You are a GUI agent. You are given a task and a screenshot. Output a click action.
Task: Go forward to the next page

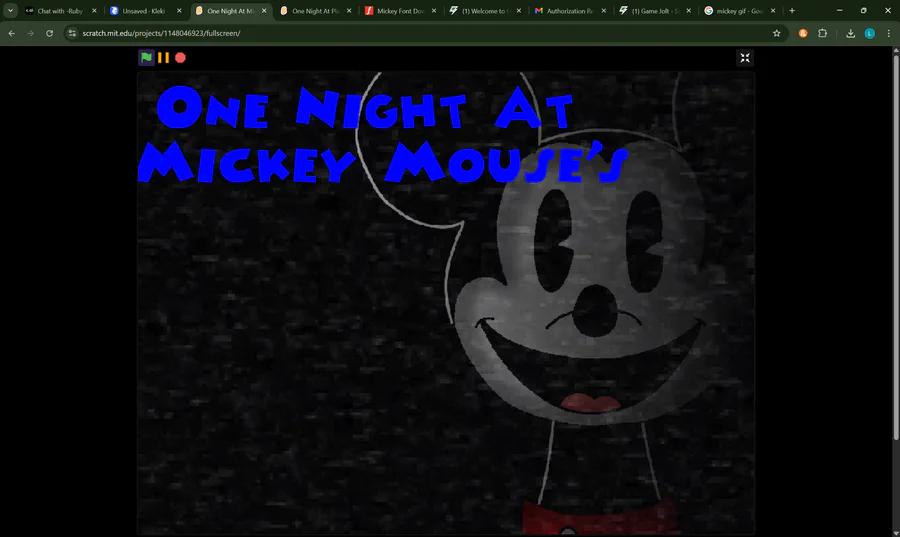click(x=30, y=33)
